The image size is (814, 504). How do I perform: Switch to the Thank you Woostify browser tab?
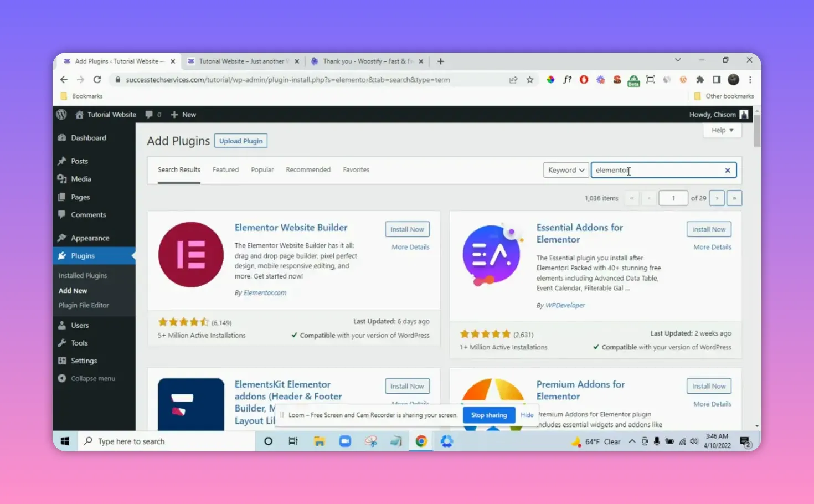coord(365,61)
